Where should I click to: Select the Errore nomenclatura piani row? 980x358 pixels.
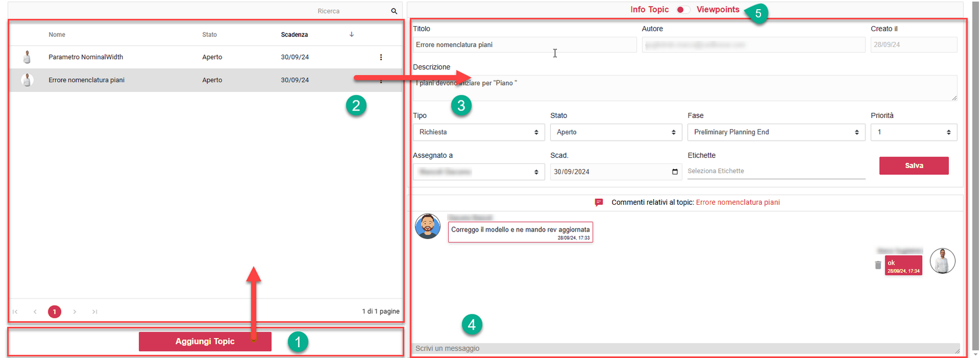click(x=170, y=80)
